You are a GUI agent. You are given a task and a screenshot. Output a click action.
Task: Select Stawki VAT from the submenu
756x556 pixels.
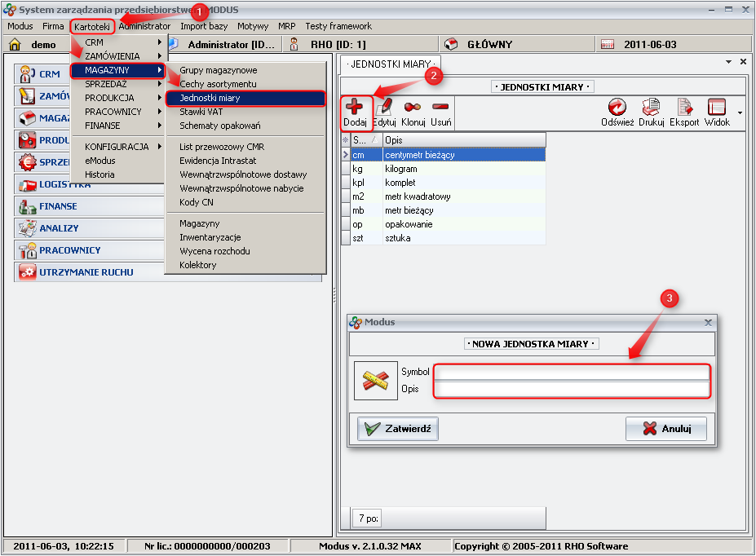pos(201,112)
